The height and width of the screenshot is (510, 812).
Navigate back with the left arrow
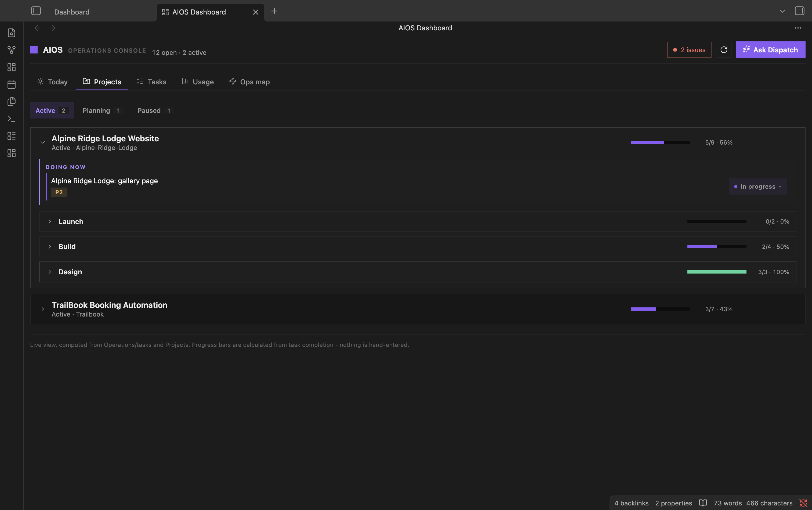(38, 28)
